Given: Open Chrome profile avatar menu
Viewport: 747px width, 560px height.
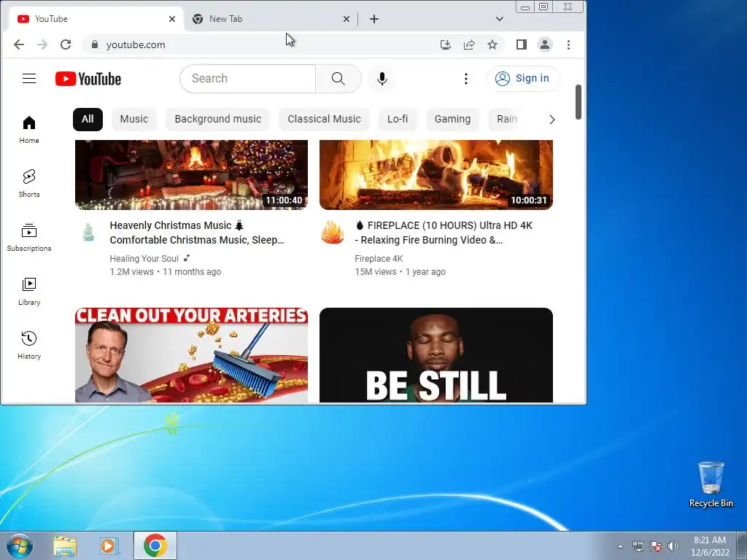Looking at the screenshot, I should tap(544, 44).
